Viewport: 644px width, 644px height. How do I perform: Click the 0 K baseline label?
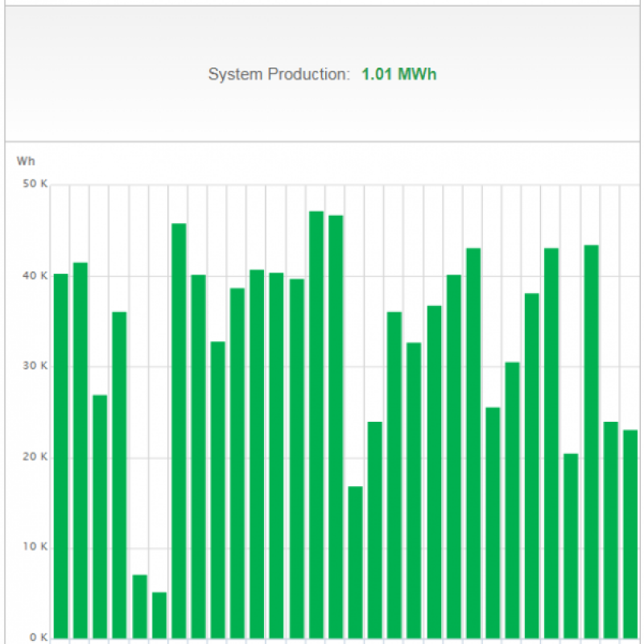(37, 636)
